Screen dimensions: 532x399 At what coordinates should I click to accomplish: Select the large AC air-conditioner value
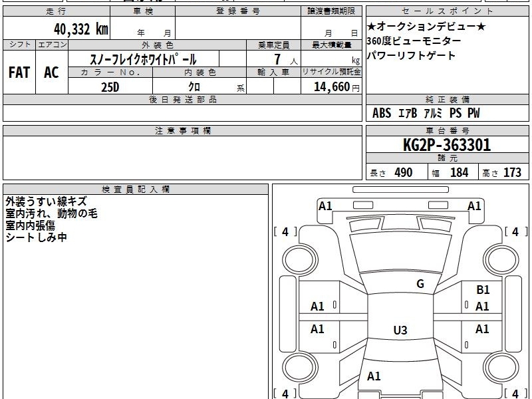click(51, 72)
